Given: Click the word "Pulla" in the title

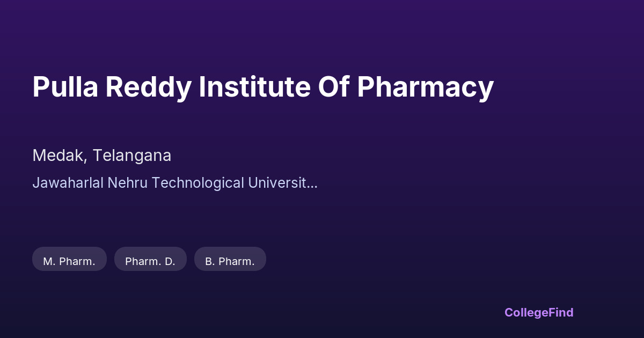Looking at the screenshot, I should click(65, 87).
